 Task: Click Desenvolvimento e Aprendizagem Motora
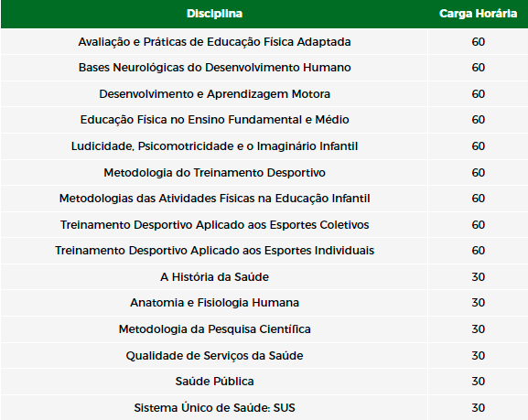point(214,94)
